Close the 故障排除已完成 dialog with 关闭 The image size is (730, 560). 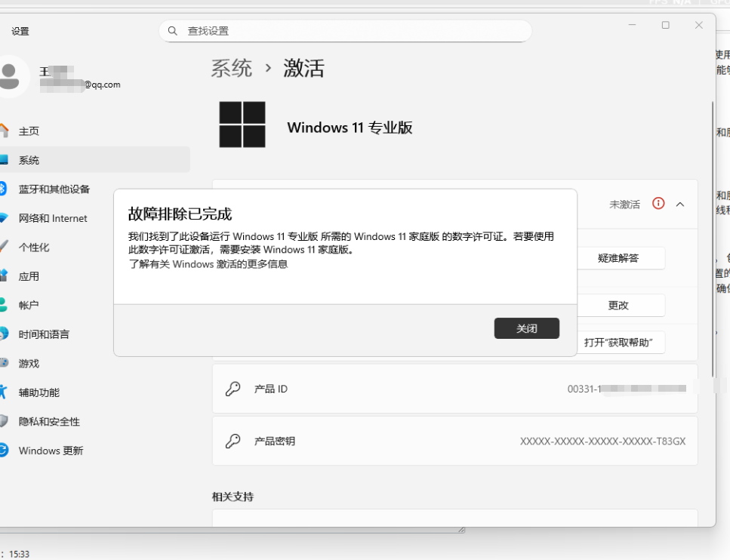point(526,328)
